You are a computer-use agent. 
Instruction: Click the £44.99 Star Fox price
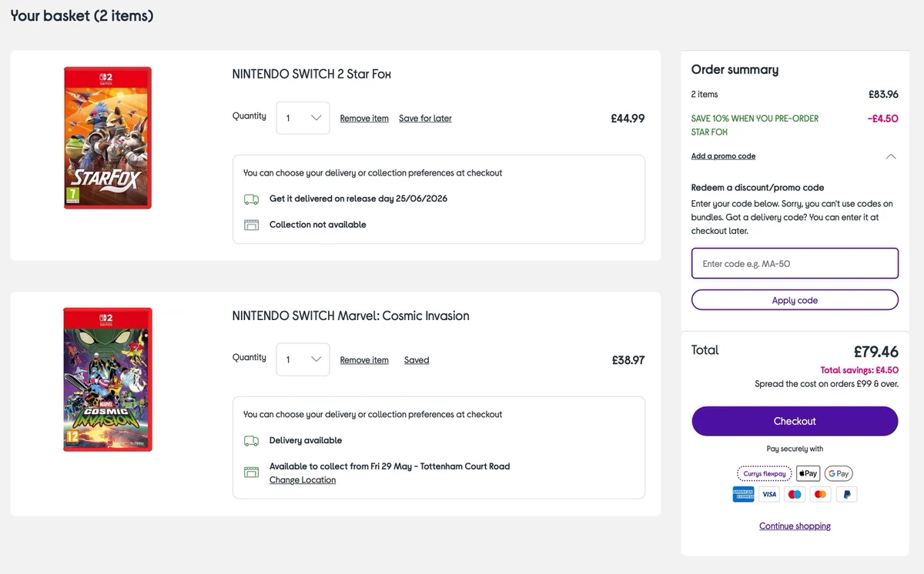(628, 118)
